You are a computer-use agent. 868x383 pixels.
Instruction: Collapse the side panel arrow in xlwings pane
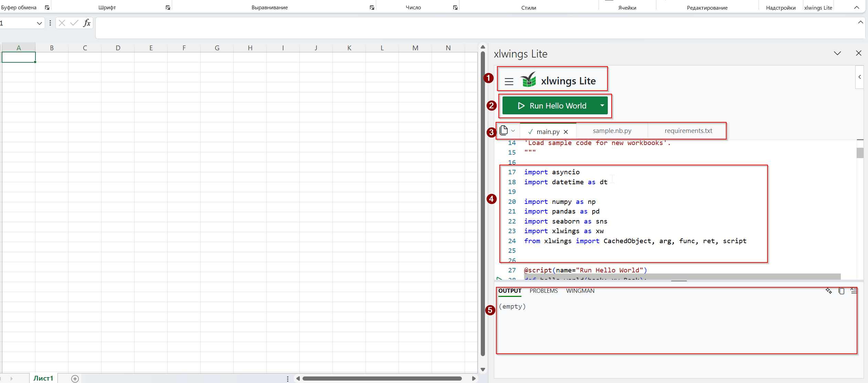coord(860,77)
